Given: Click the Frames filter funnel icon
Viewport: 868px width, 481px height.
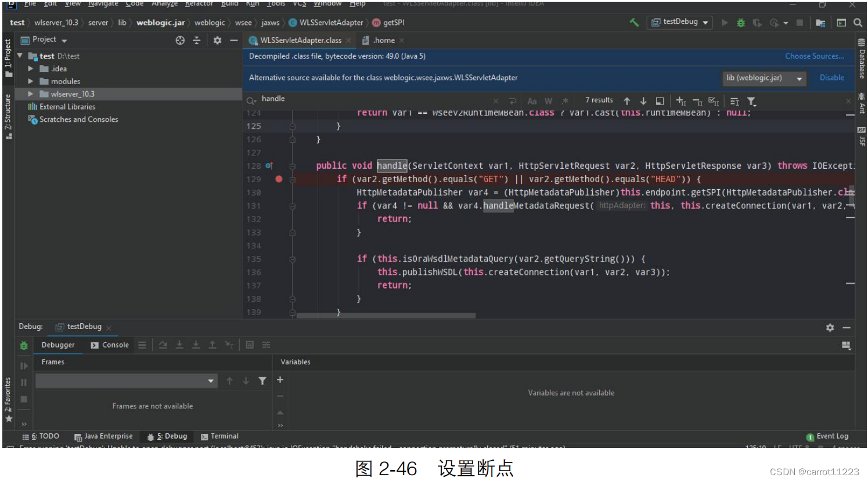Looking at the screenshot, I should (x=262, y=381).
